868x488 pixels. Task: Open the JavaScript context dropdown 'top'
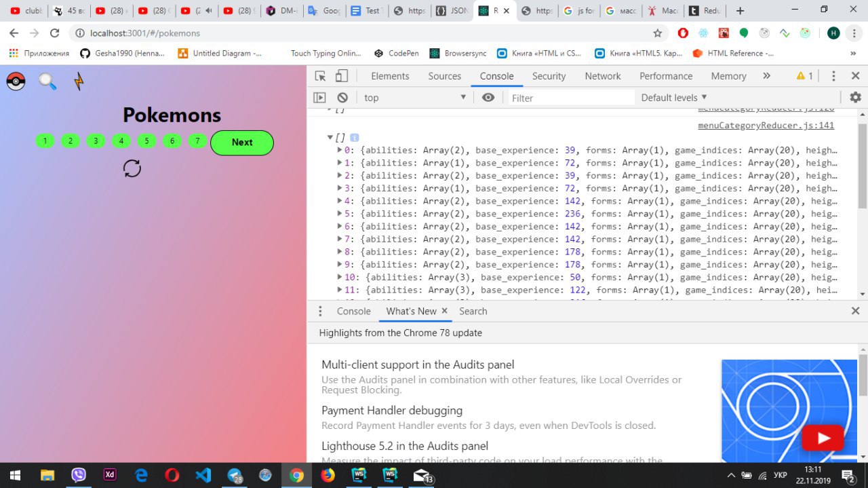(x=415, y=98)
